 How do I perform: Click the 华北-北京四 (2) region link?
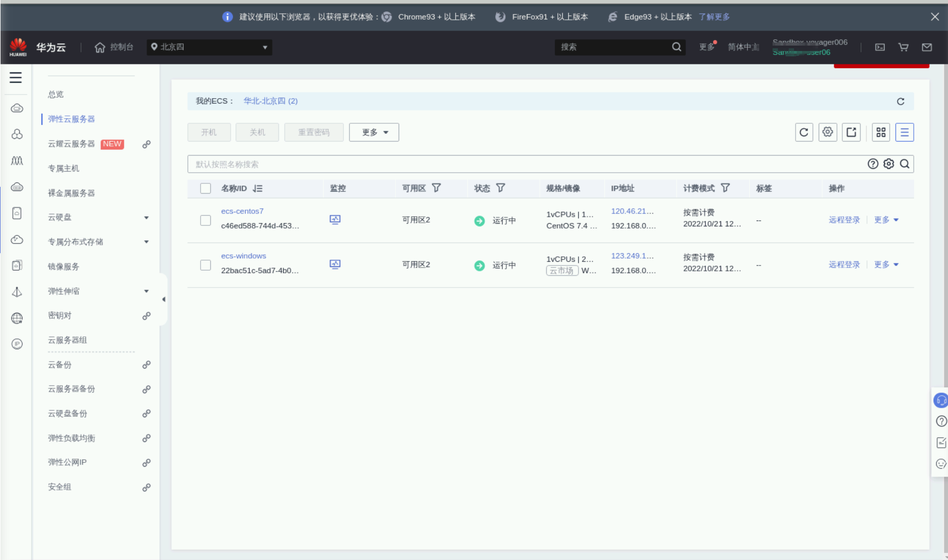[x=270, y=101]
